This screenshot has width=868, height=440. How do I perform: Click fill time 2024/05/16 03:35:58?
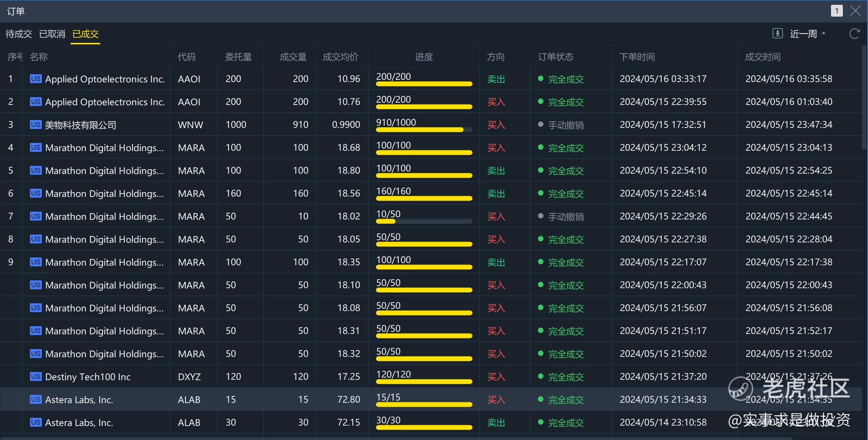(x=789, y=79)
